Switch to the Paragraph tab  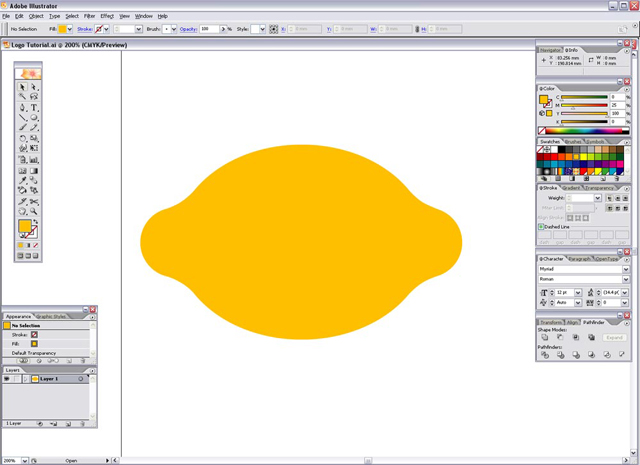tap(579, 259)
